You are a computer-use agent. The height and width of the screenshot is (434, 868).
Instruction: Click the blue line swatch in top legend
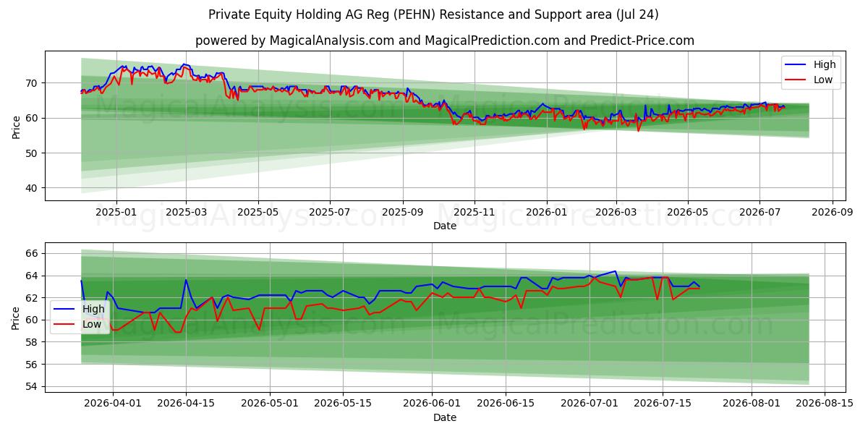[x=797, y=65]
